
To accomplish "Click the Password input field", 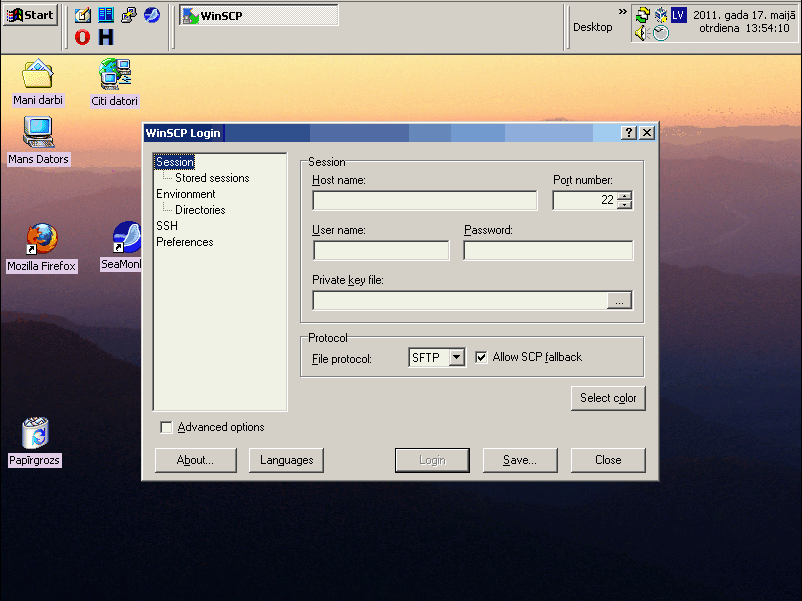I will 548,251.
